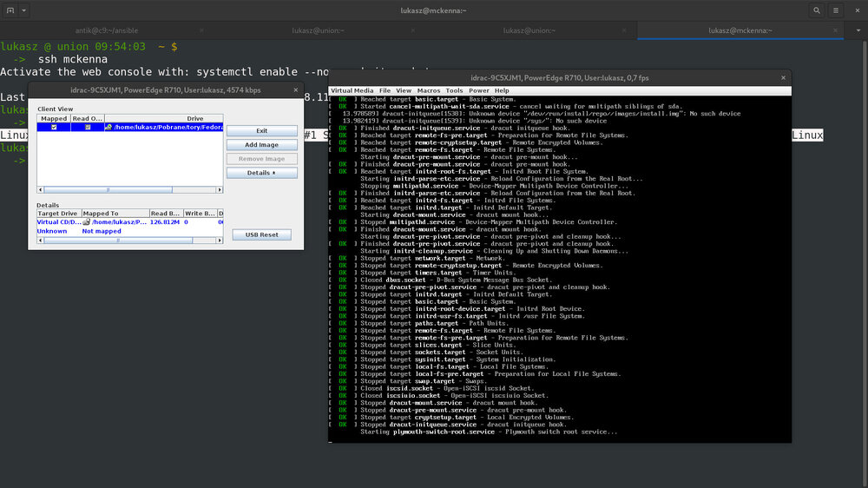Open the tab list dropdown arrow

click(859, 30)
